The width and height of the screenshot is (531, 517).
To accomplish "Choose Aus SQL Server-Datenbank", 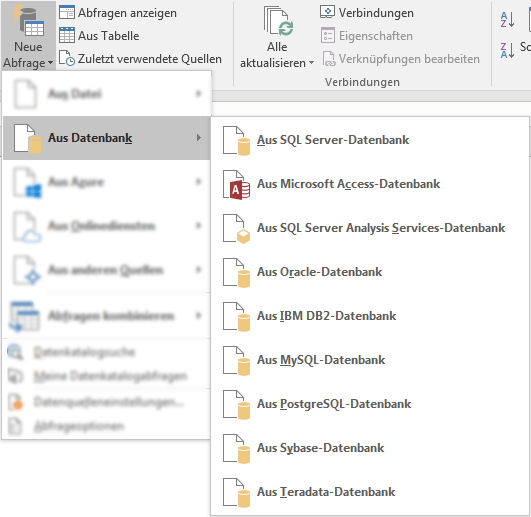I will [370, 140].
